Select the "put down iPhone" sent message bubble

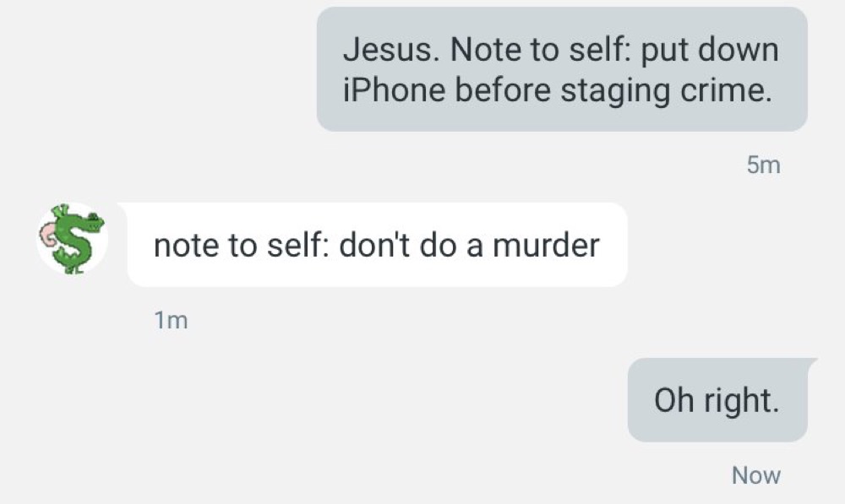(562, 69)
